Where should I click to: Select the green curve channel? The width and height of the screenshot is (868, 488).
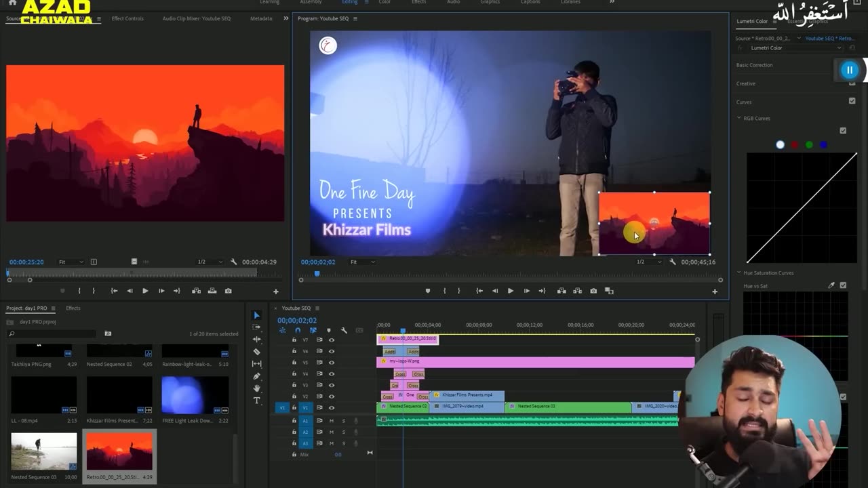(809, 144)
